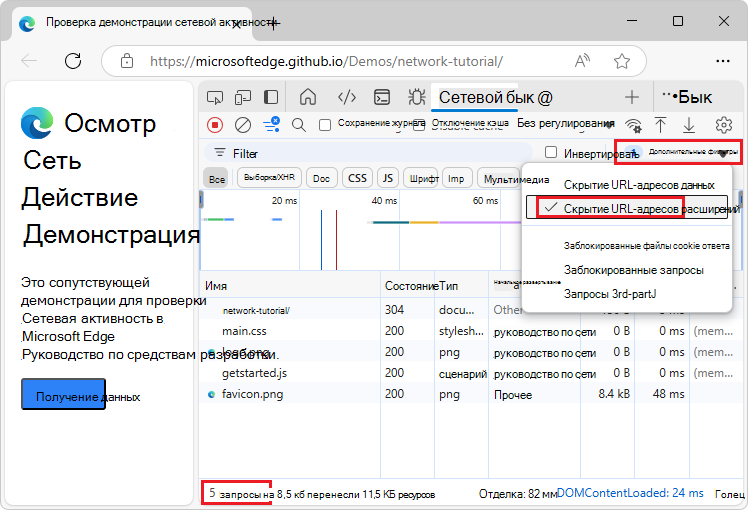This screenshot has width=748, height=510.
Task: Click the favicon.png row icon
Action: click(211, 395)
